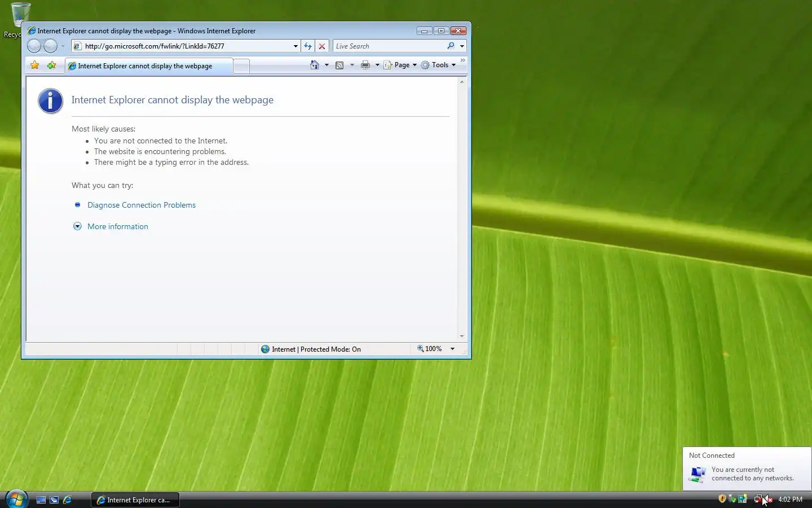This screenshot has height=508, width=812.
Task: Click the Windows Security shield tray icon
Action: [x=722, y=499]
